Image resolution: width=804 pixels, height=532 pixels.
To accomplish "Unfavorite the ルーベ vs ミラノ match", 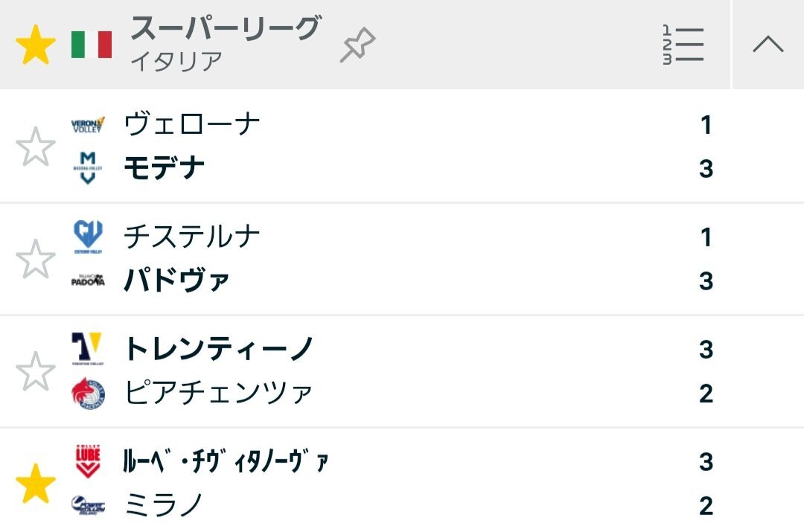I will coord(36,484).
